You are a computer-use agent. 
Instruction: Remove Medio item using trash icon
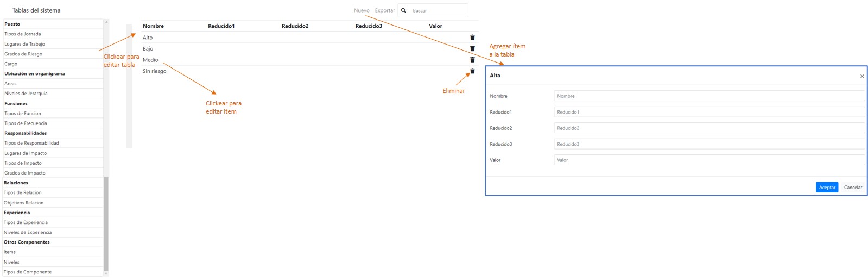point(472,60)
